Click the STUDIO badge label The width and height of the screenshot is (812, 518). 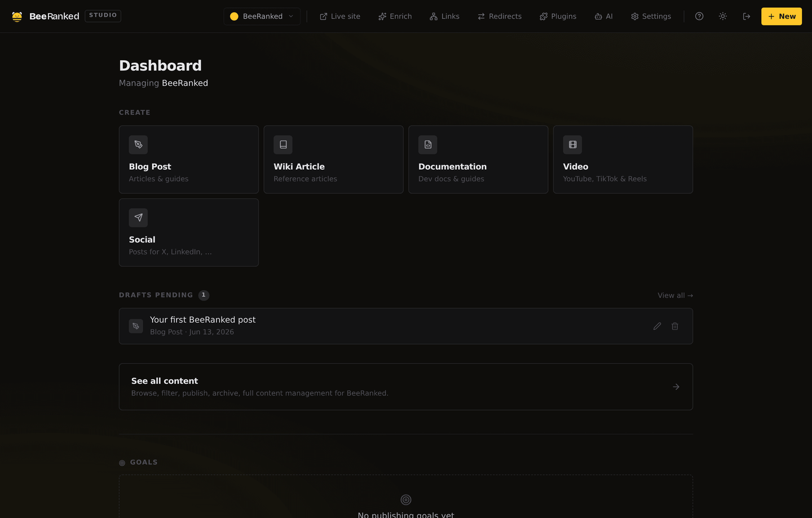(x=103, y=16)
